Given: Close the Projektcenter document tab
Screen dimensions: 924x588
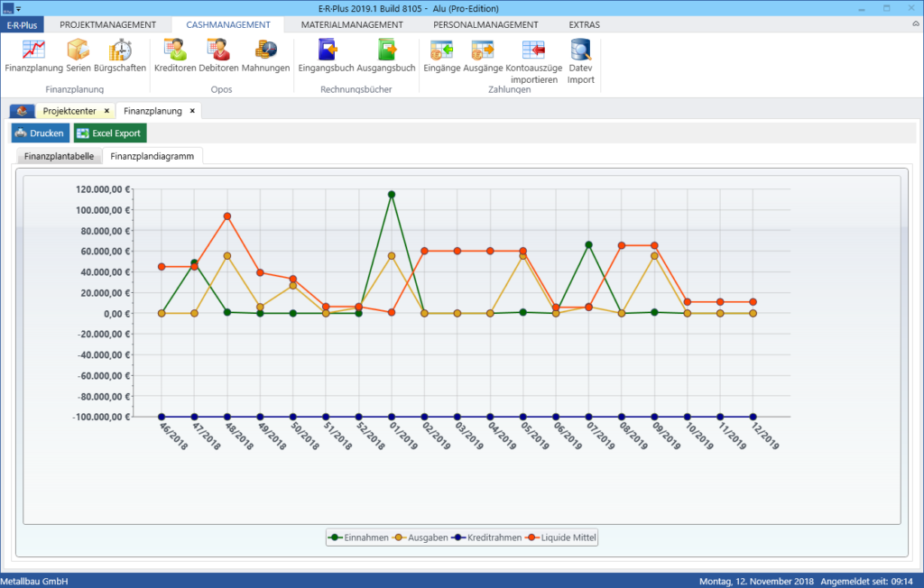Looking at the screenshot, I should [106, 111].
